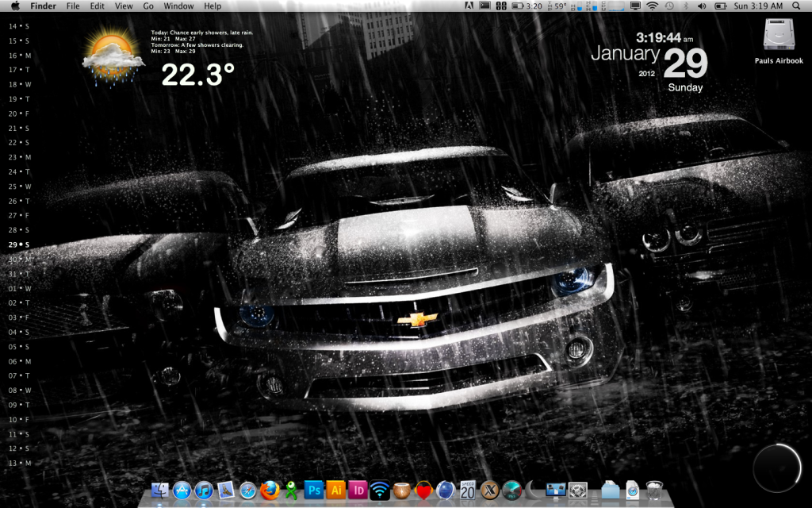Launch Illustrator from the dock

335,490
